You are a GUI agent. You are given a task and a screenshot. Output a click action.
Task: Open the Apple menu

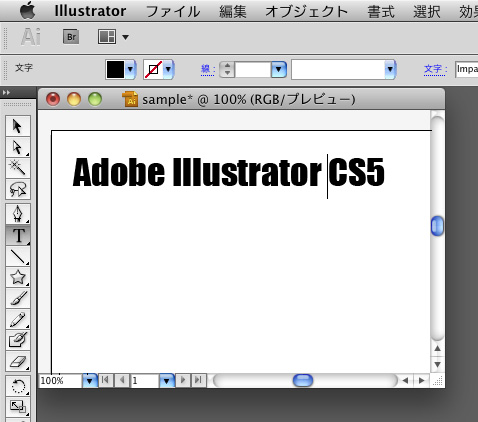tap(27, 11)
